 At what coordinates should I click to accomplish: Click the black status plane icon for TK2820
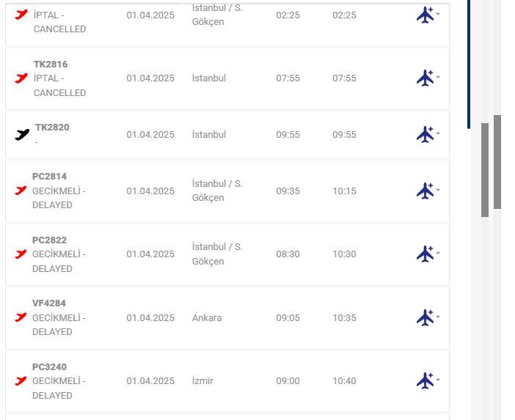pos(22,134)
